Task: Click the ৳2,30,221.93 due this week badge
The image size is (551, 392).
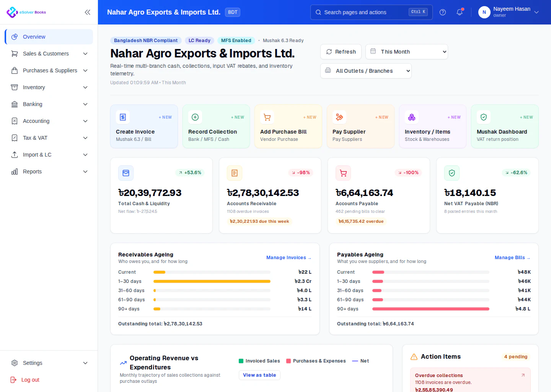Action: (x=259, y=221)
